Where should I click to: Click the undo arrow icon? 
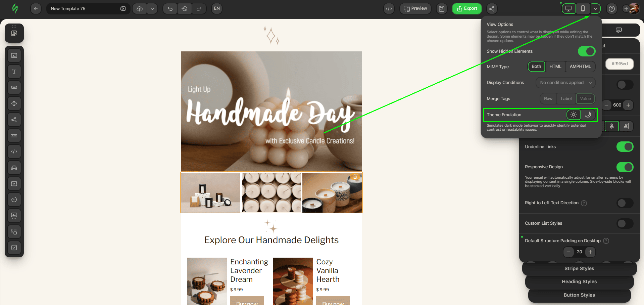coord(170,9)
